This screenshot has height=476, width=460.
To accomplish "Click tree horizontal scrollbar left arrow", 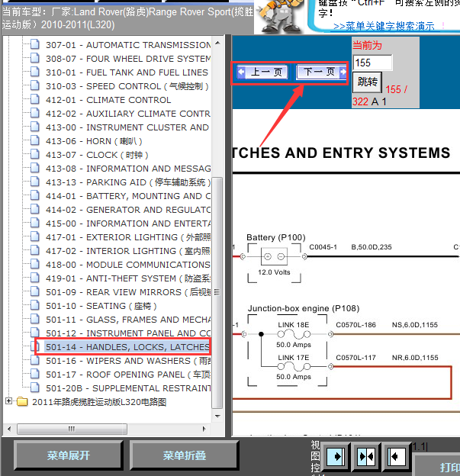I will 9,429.
